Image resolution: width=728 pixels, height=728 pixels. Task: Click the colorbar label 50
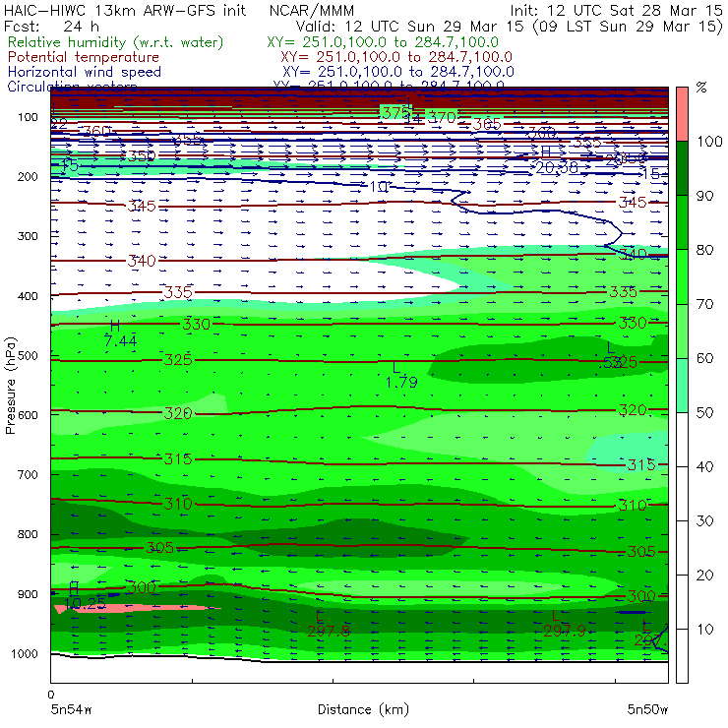coord(704,412)
